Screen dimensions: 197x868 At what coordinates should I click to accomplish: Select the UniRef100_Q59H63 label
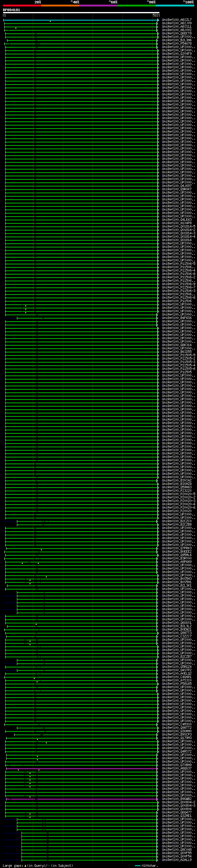[x=176, y=487]
